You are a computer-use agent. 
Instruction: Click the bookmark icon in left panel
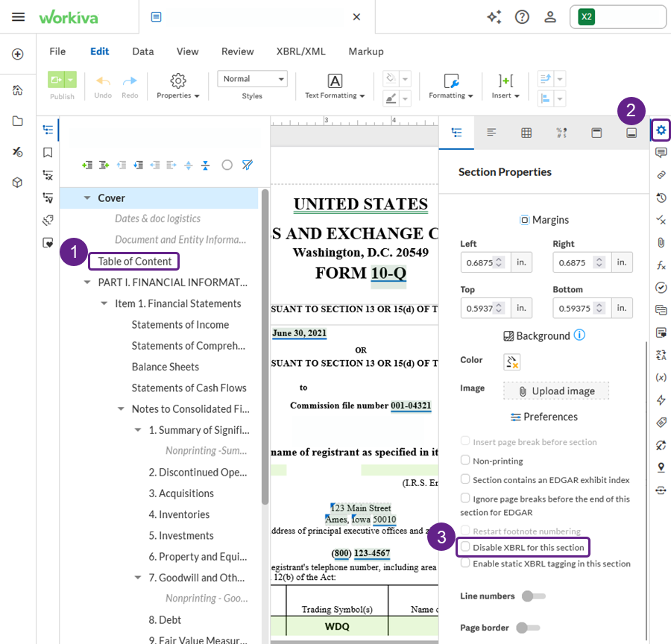pyautogui.click(x=48, y=153)
